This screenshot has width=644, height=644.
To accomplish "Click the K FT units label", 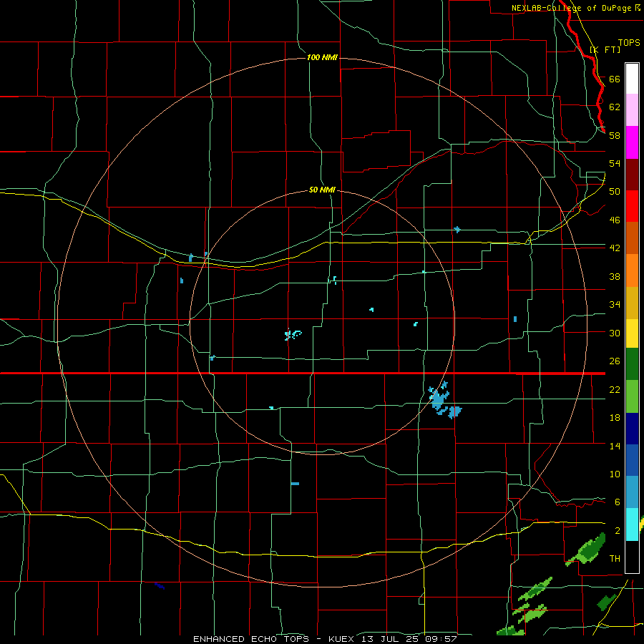I will tap(605, 49).
